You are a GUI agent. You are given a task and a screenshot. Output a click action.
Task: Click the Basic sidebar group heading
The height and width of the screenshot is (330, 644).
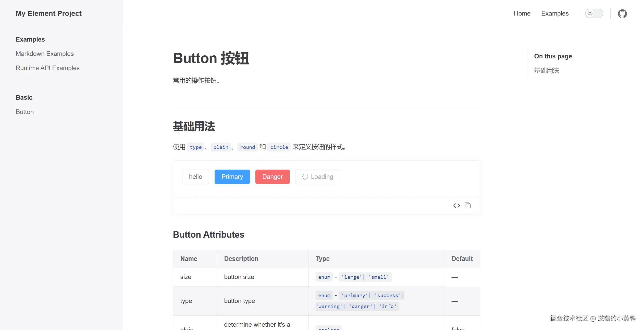click(24, 98)
